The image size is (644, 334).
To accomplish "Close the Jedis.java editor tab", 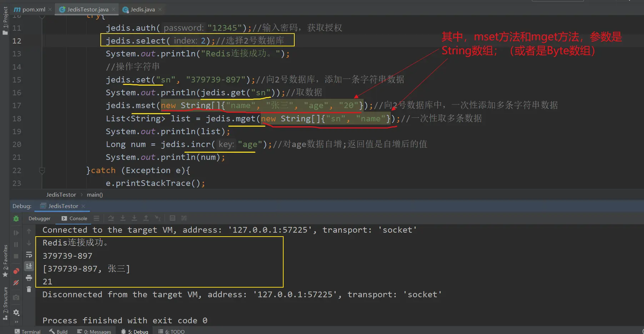I will click(160, 9).
